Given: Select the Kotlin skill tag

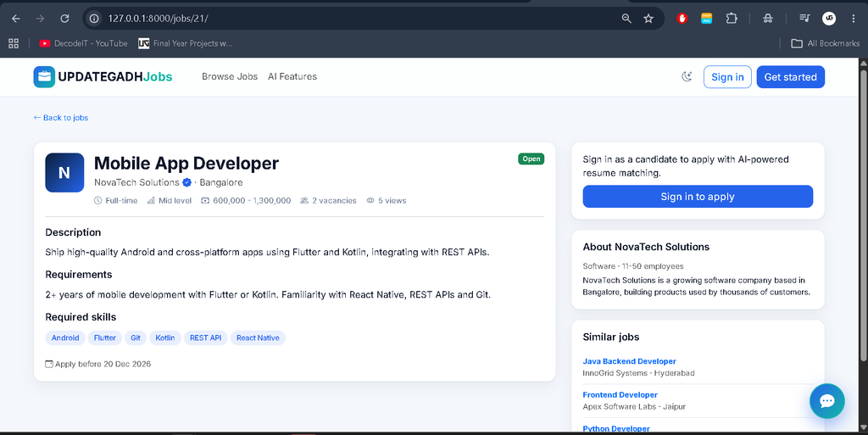Looking at the screenshot, I should pos(165,337).
